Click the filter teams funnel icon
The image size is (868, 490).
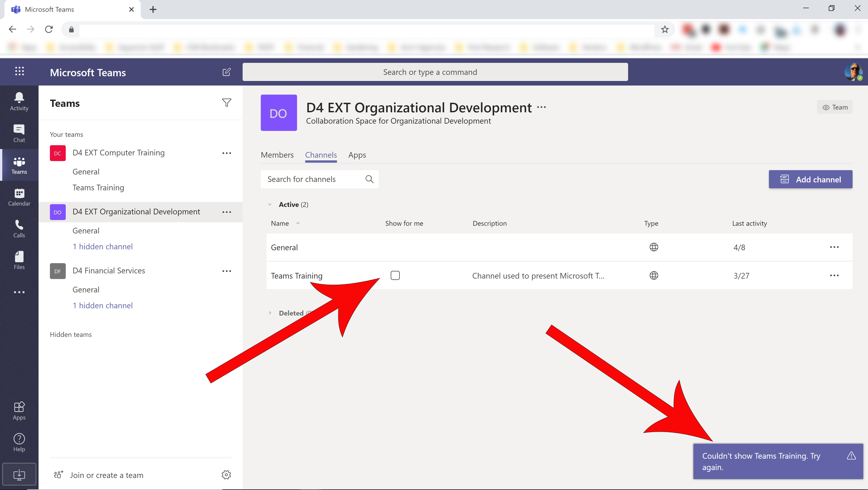227,103
